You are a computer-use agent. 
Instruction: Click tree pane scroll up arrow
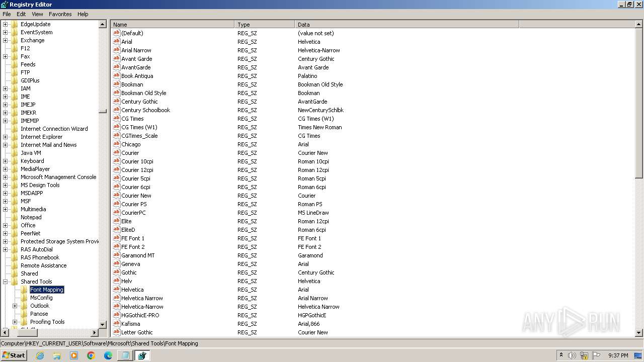coord(103,24)
